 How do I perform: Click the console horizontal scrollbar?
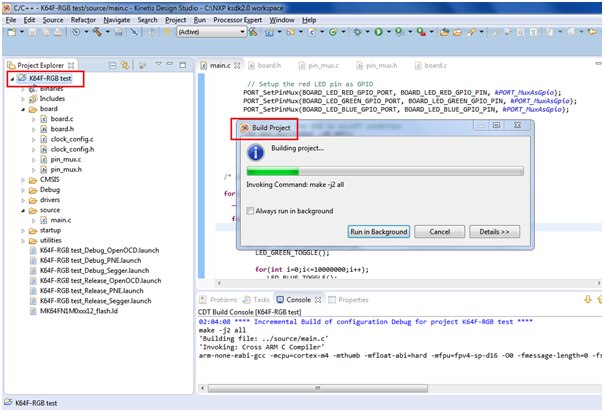tap(318, 388)
